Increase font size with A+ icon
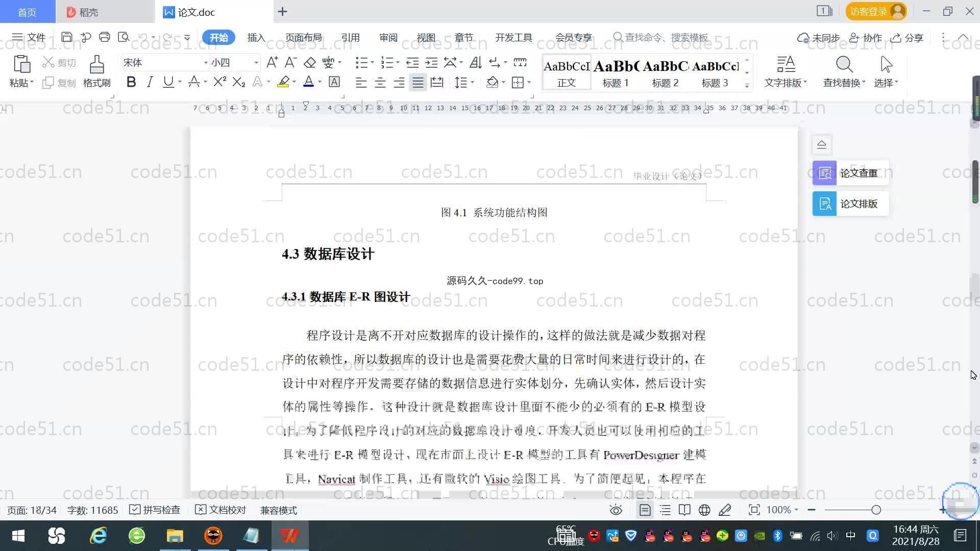 [x=272, y=63]
